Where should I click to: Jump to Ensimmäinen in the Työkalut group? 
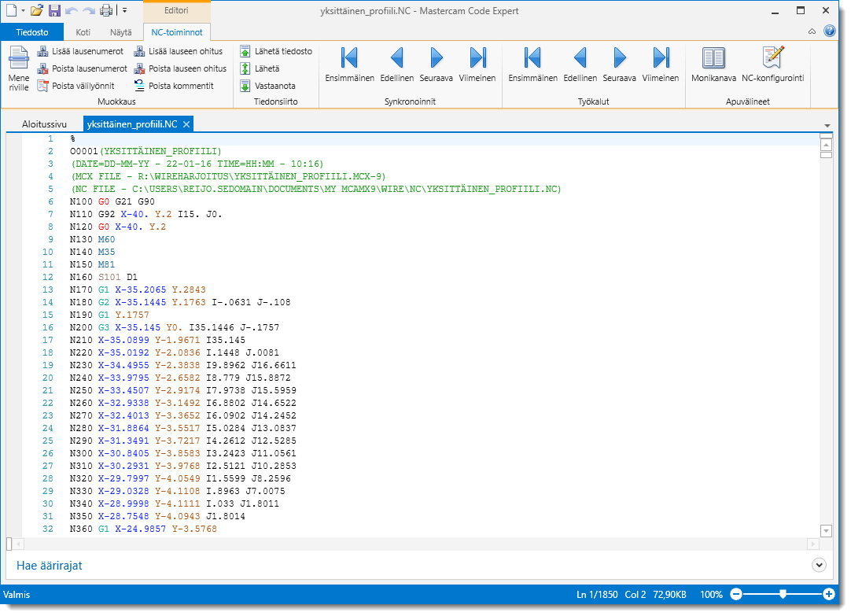point(533,65)
